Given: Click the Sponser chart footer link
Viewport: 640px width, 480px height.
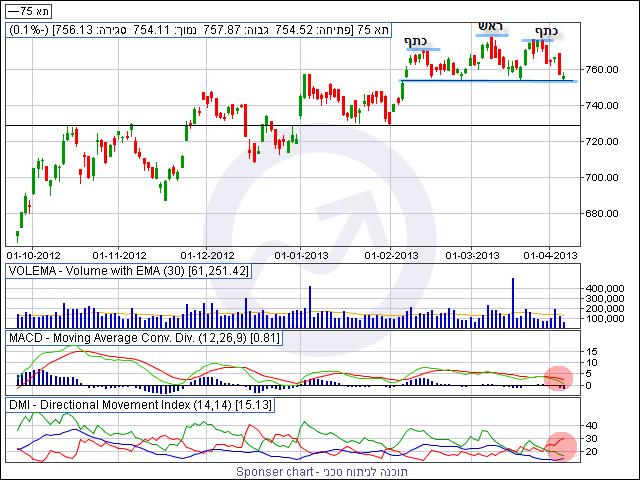Looking at the screenshot, I should point(322,472).
